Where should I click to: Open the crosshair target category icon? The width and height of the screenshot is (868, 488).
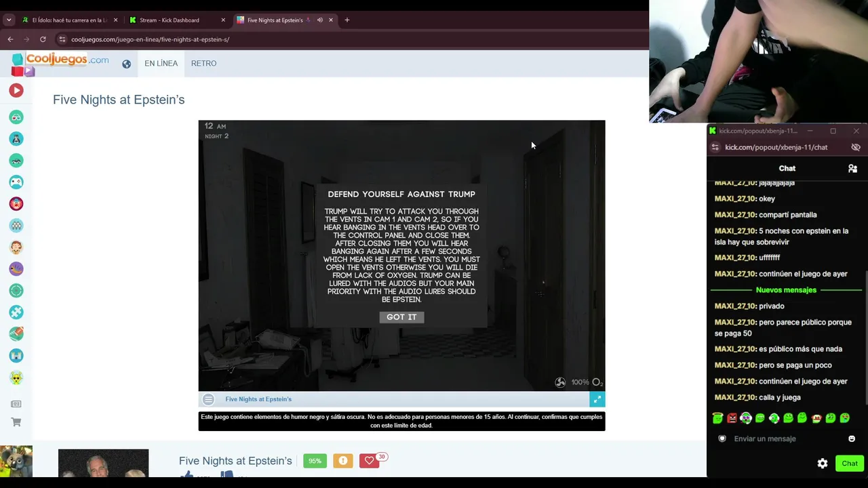16,291
